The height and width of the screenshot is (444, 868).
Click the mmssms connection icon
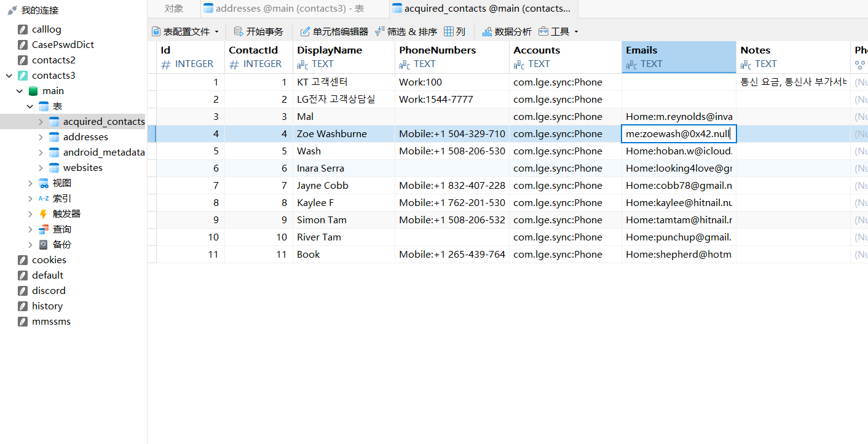23,322
